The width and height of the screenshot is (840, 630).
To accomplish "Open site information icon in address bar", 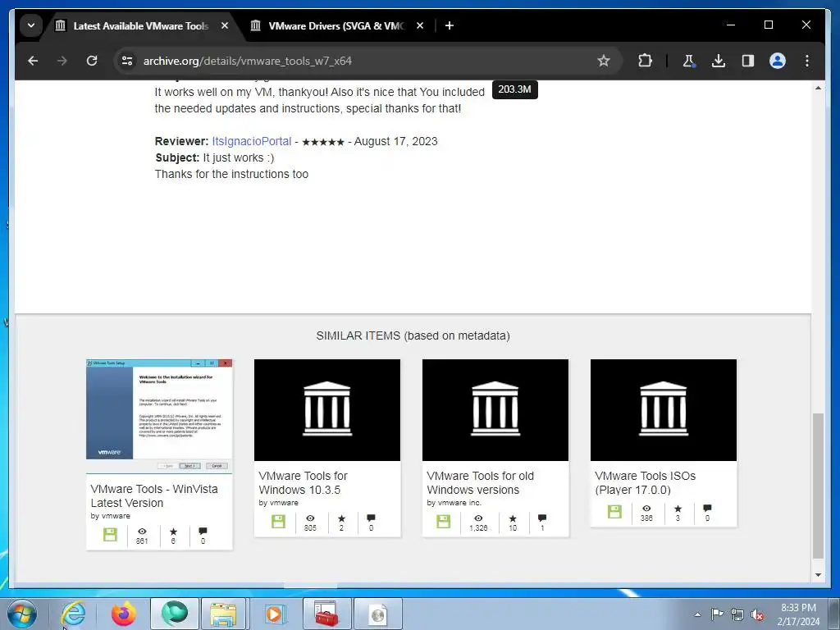I will 127,61.
